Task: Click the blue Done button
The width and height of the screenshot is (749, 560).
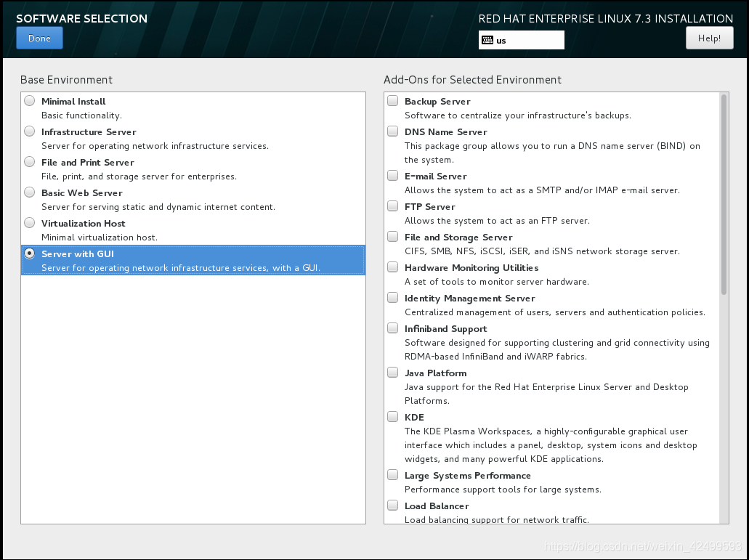Action: [39, 38]
